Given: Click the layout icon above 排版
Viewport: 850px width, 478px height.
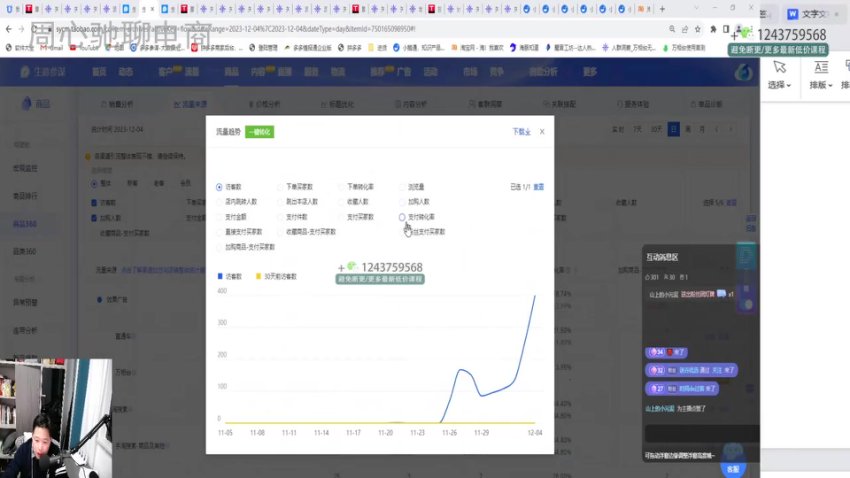Looking at the screenshot, I should (x=821, y=67).
